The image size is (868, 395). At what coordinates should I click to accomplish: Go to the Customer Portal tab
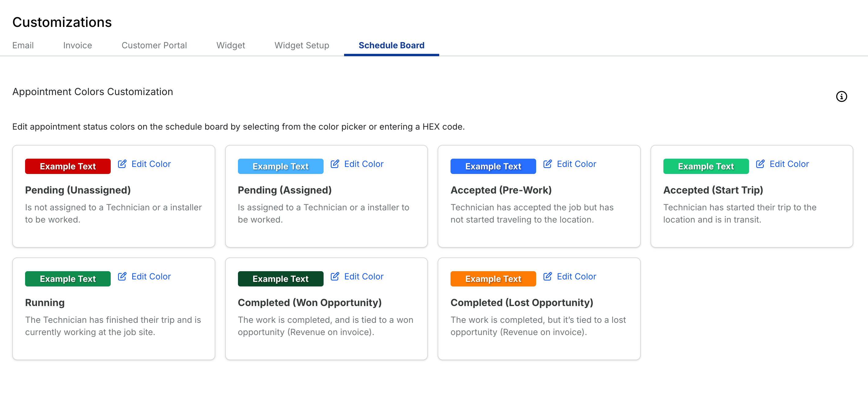point(154,46)
